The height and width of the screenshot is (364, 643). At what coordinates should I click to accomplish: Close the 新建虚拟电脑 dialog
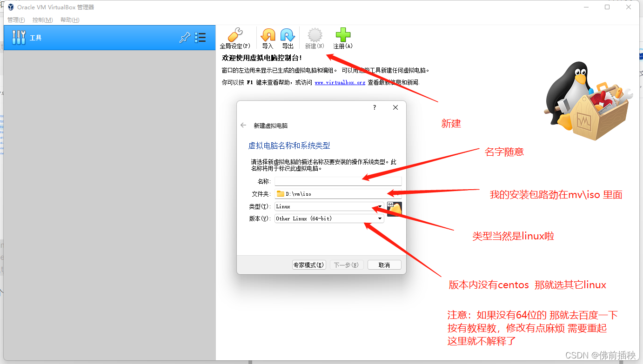point(395,107)
